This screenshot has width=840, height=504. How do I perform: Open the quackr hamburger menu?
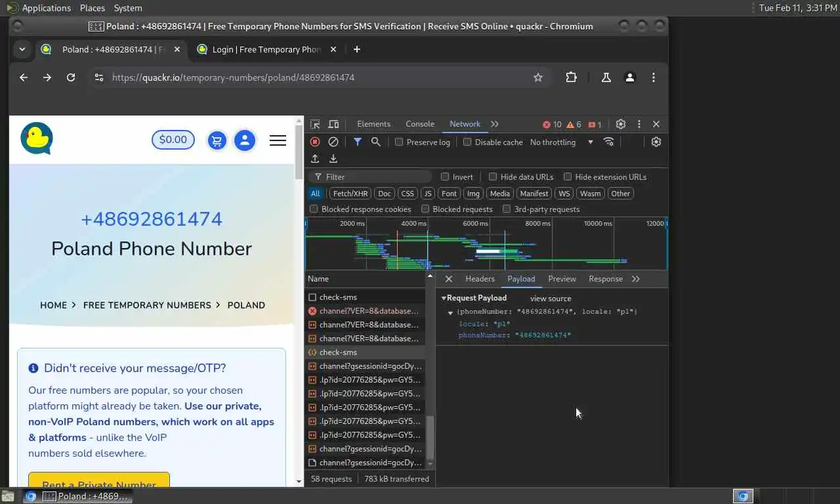tap(278, 140)
